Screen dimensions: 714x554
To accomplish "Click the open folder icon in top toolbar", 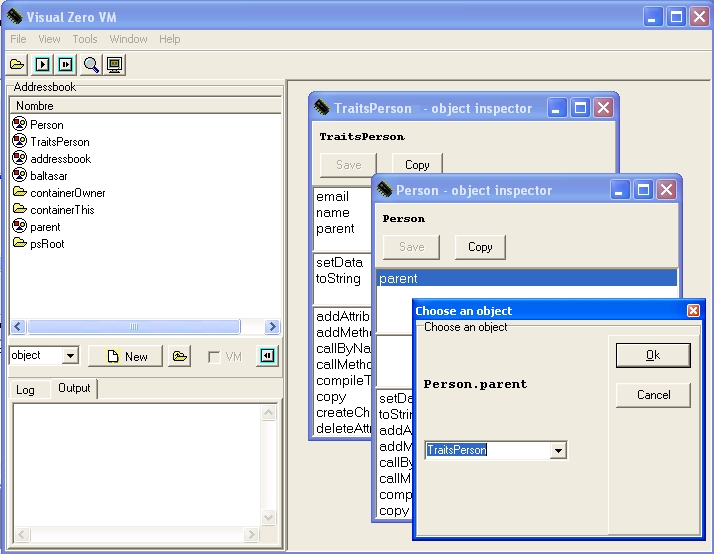I will point(17,65).
